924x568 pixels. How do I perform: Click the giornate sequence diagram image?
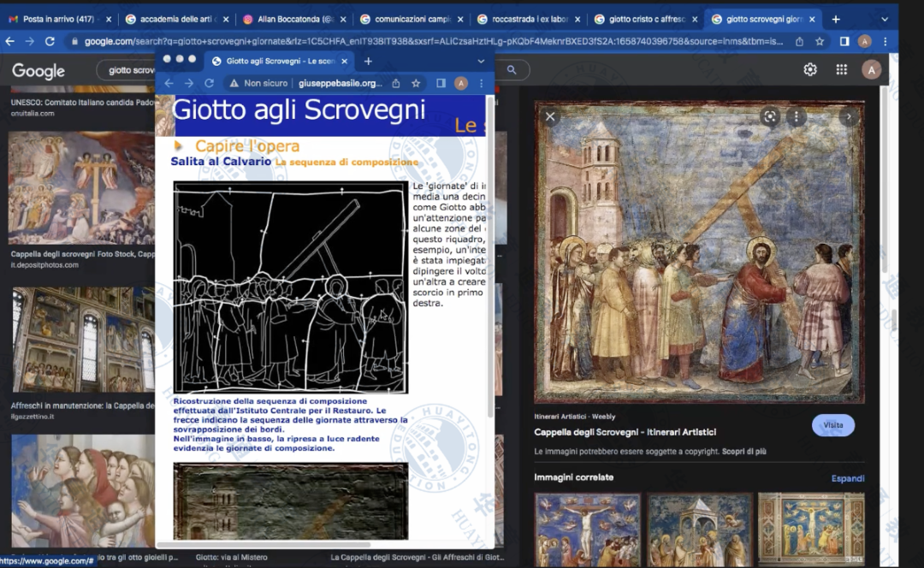291,287
